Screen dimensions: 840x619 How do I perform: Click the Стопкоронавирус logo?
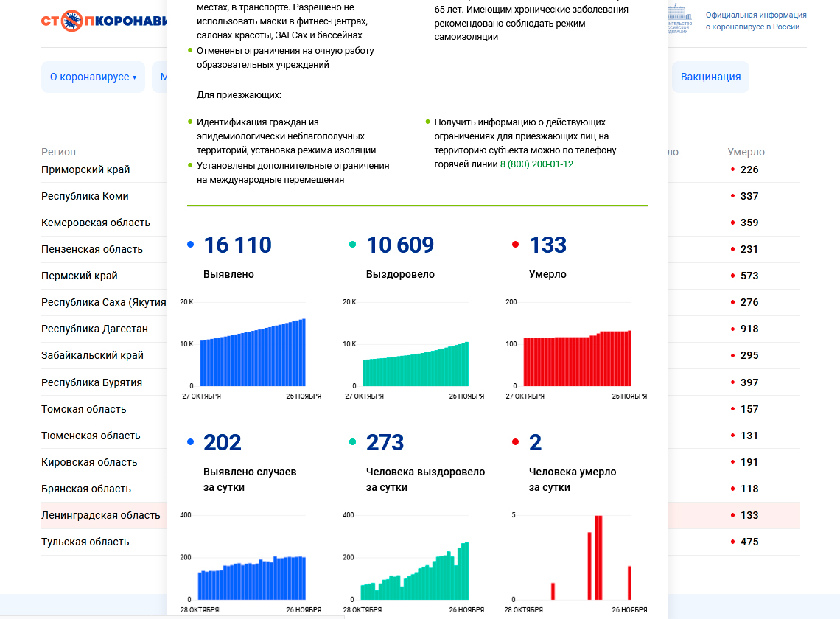(x=105, y=20)
